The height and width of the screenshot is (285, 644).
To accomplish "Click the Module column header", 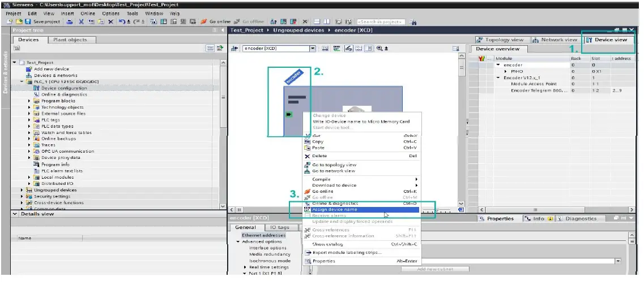I will coord(532,59).
